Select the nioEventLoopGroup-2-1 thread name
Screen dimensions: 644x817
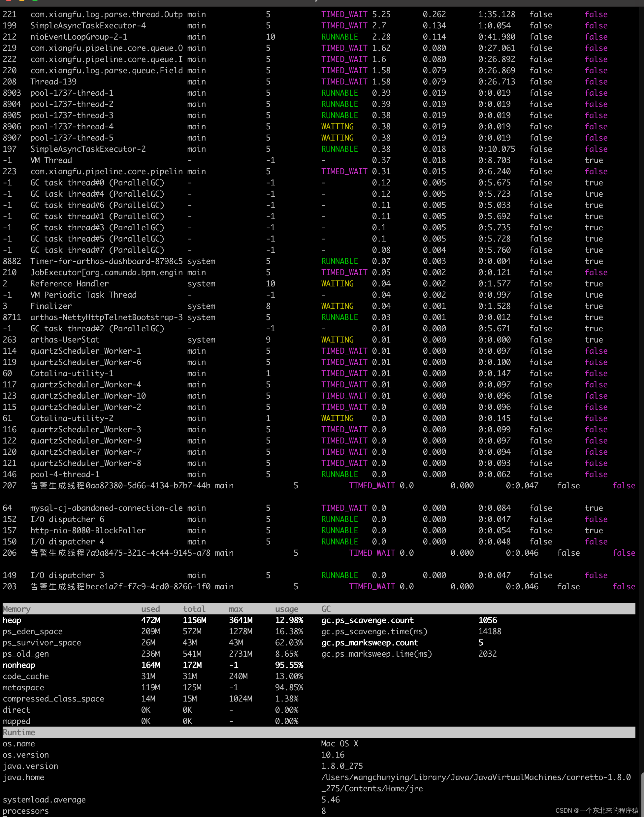coord(79,37)
